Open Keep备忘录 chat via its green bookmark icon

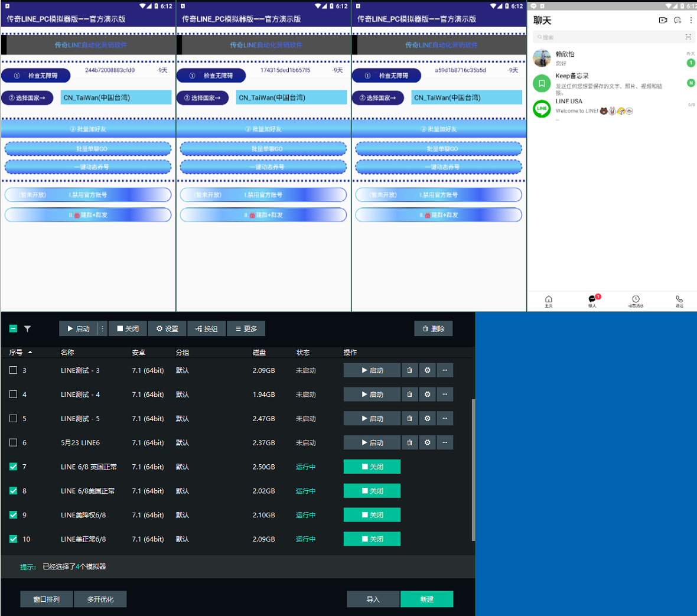pyautogui.click(x=542, y=83)
